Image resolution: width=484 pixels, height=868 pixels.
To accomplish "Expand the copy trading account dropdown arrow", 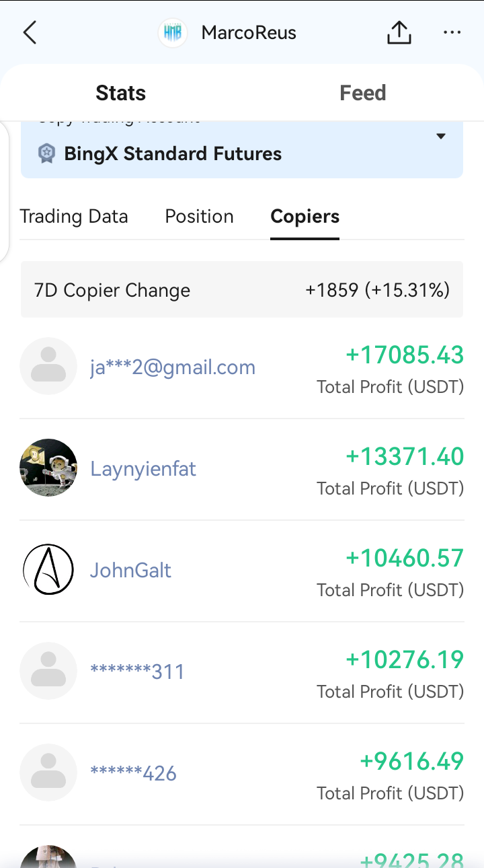I will [x=441, y=137].
